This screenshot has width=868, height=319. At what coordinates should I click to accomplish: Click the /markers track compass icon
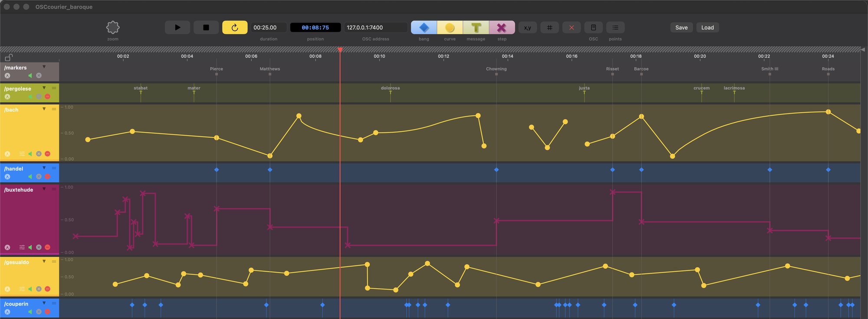(x=7, y=75)
